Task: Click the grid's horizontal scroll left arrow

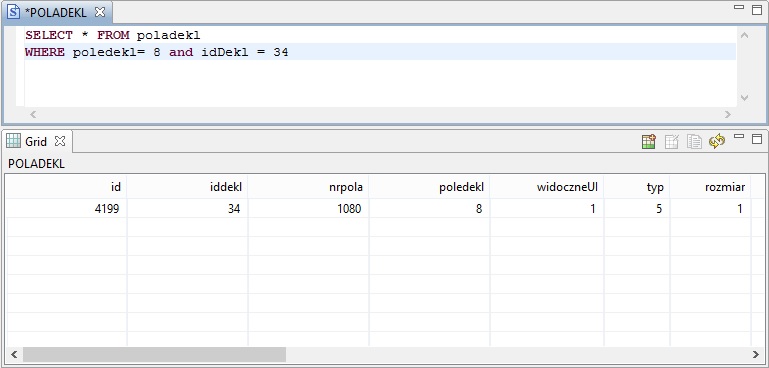Action: click(x=14, y=354)
